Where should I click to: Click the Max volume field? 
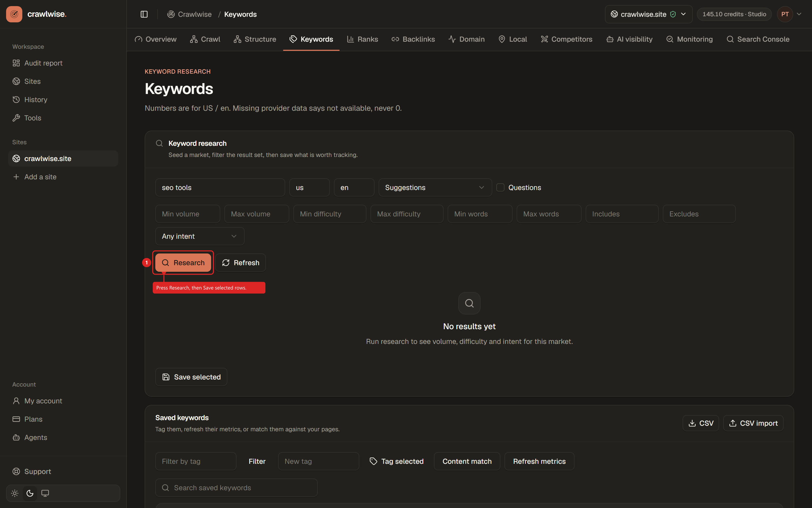coord(257,214)
